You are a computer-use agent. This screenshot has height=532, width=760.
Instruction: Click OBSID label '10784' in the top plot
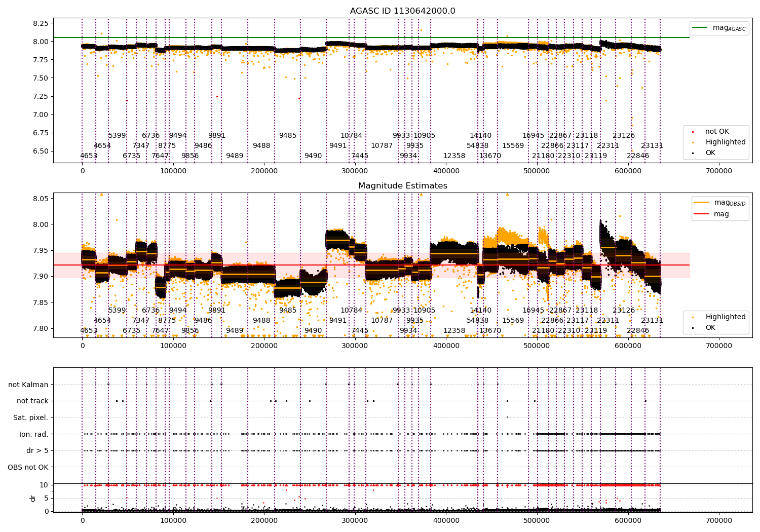point(352,136)
